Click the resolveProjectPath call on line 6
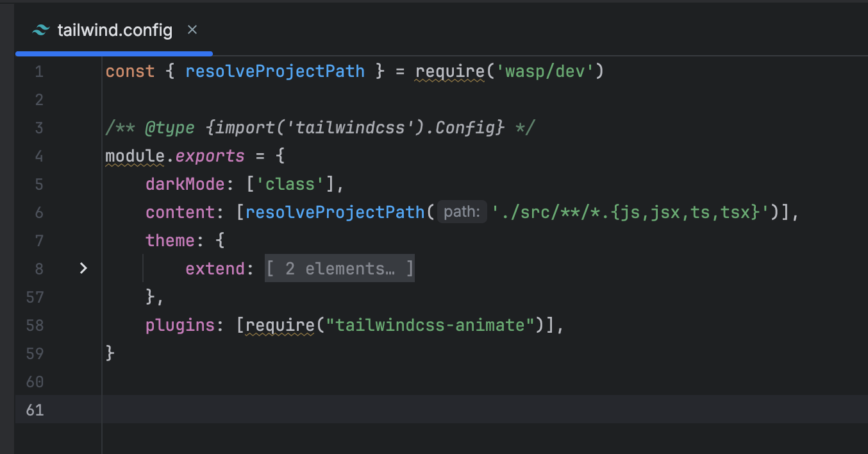This screenshot has height=454, width=868. pyautogui.click(x=335, y=212)
